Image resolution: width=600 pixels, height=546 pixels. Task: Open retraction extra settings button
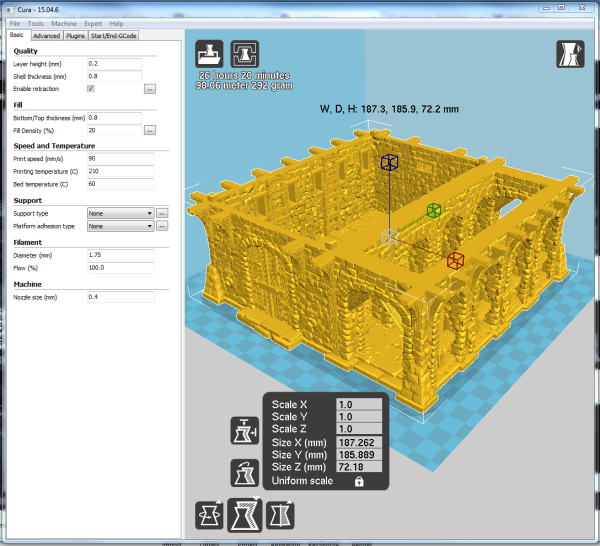[150, 89]
